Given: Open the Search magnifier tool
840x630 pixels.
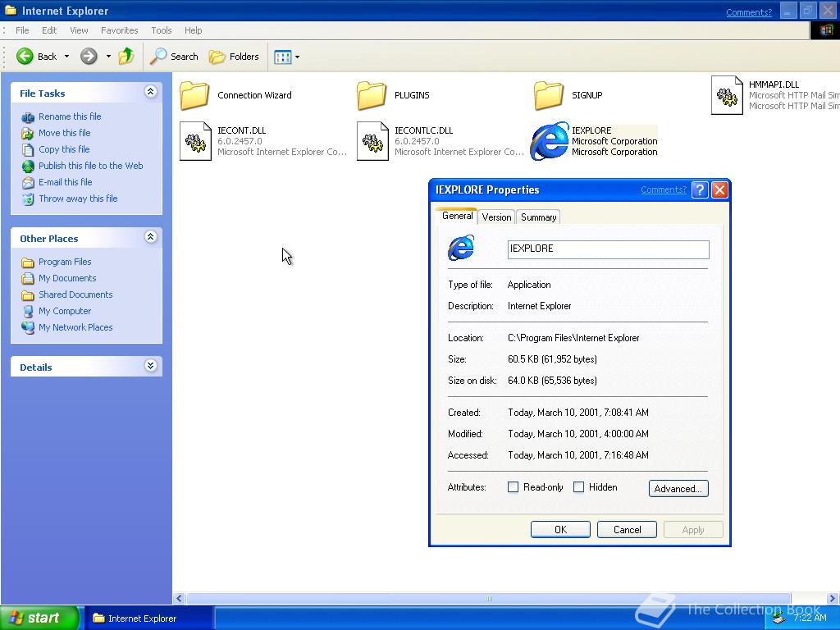Looking at the screenshot, I should coord(174,57).
